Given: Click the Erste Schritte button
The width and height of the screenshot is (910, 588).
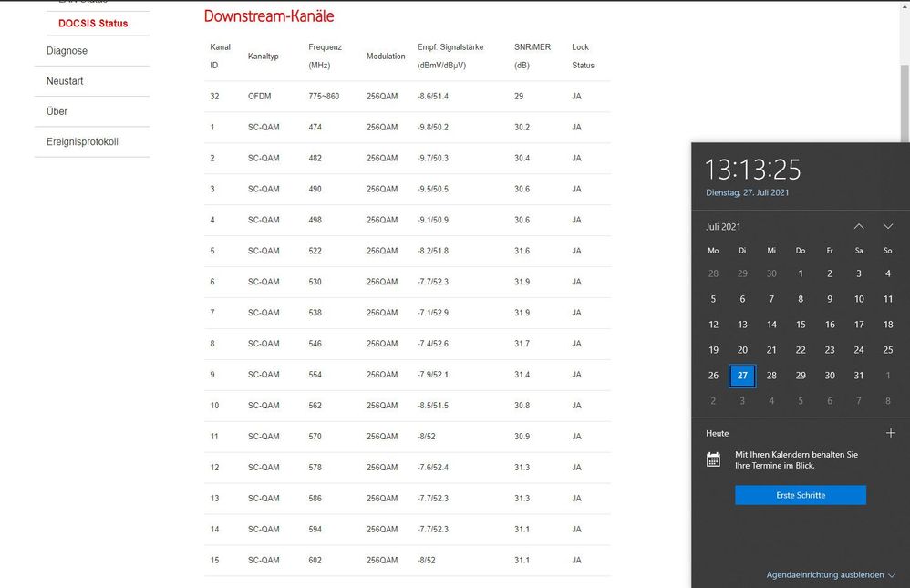Looking at the screenshot, I should [x=801, y=495].
